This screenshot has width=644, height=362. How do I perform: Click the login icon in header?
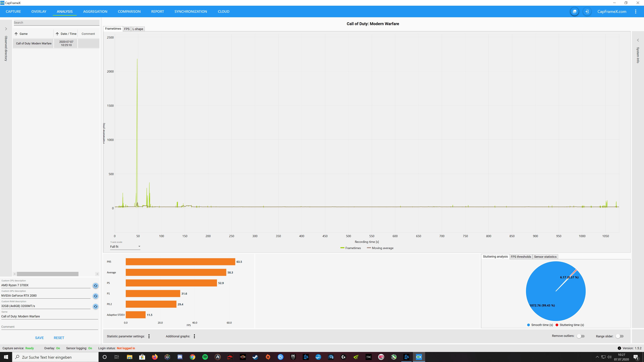pyautogui.click(x=587, y=12)
